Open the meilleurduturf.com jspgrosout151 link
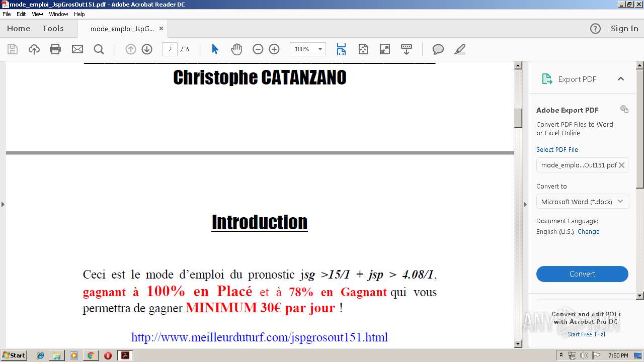 click(x=260, y=337)
